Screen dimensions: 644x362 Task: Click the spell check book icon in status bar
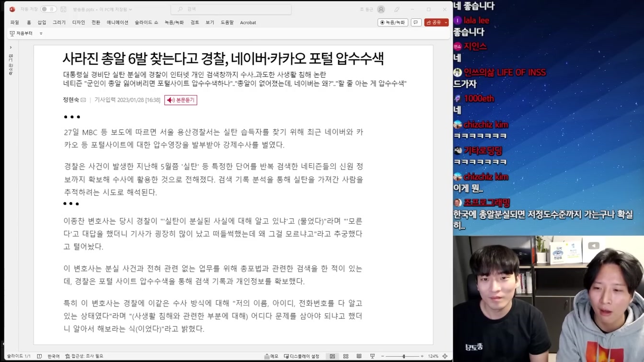pyautogui.click(x=39, y=356)
